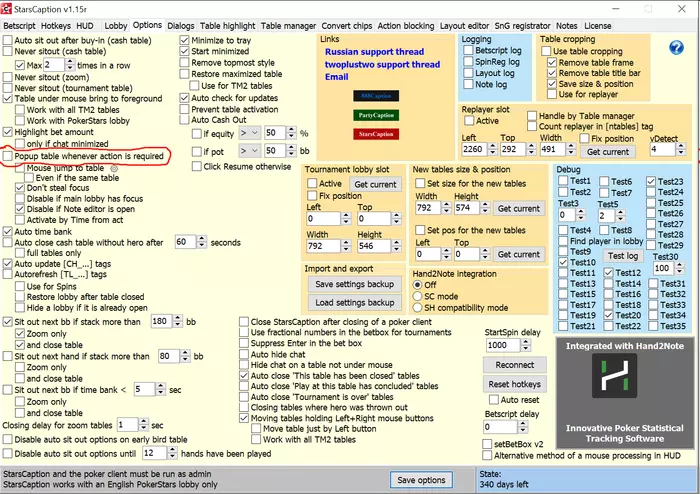Screen dimensions: 700x494
Task: Click Get current in Replayer slot
Action: click(x=608, y=152)
